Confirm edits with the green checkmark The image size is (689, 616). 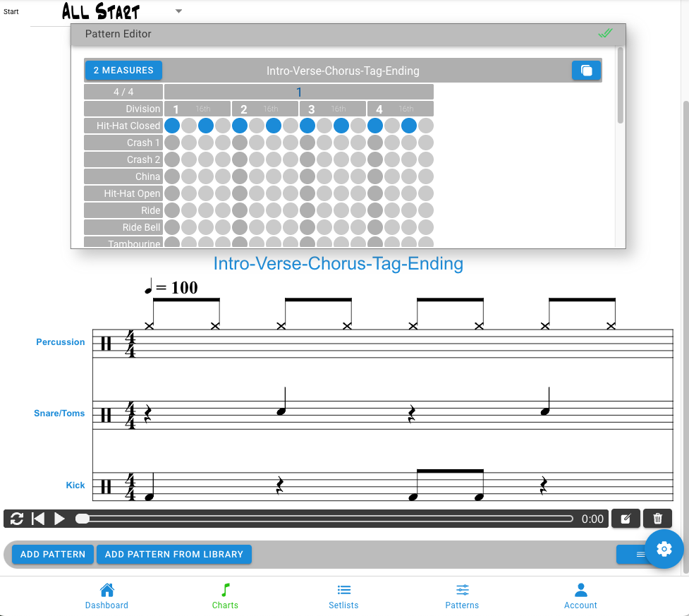[x=605, y=33]
